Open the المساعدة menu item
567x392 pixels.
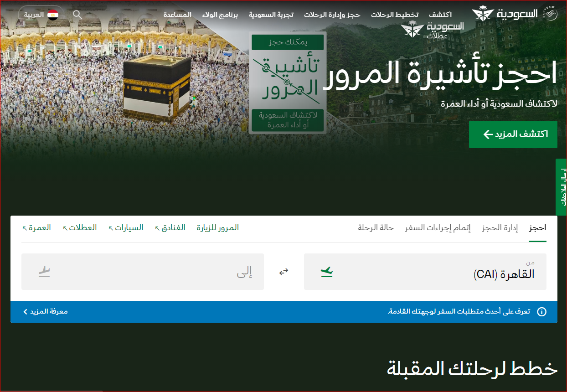(x=177, y=15)
